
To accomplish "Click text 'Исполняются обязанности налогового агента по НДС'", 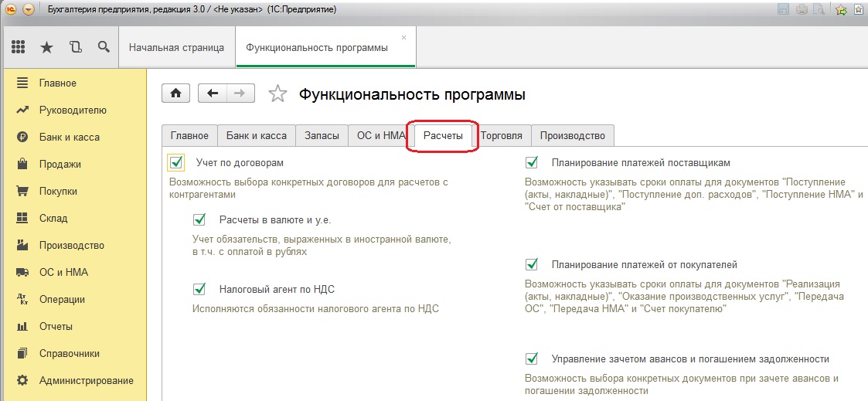I will point(315,308).
